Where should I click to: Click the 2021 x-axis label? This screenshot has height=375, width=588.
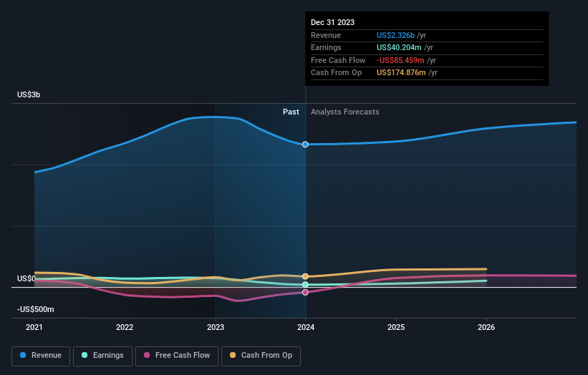(x=34, y=327)
